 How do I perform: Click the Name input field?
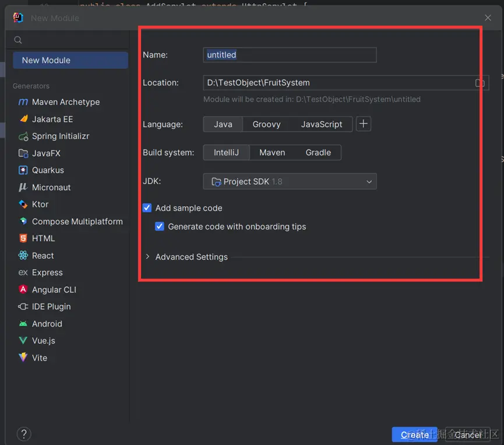coord(290,55)
